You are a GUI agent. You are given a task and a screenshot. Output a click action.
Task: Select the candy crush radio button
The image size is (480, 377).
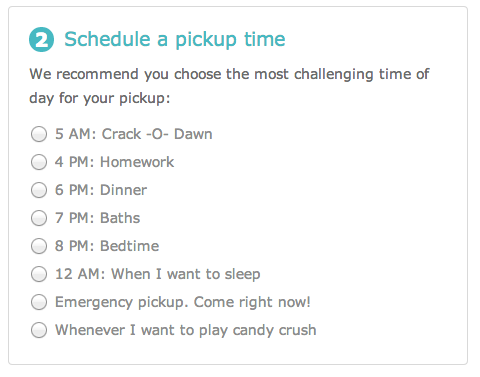click(39, 330)
